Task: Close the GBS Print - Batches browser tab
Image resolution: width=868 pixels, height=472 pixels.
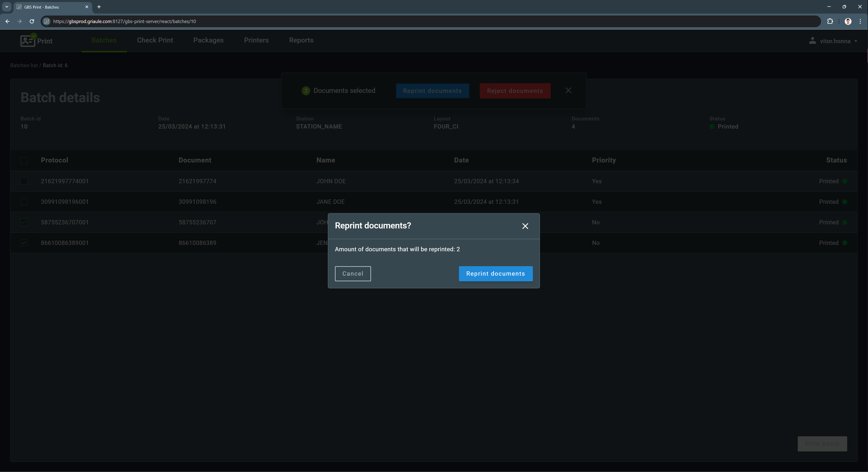Action: 87,7
